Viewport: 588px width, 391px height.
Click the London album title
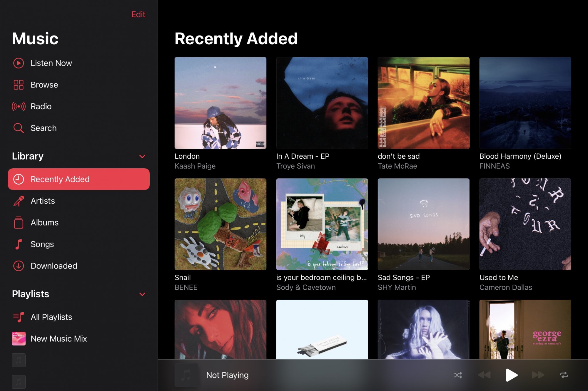[187, 156]
